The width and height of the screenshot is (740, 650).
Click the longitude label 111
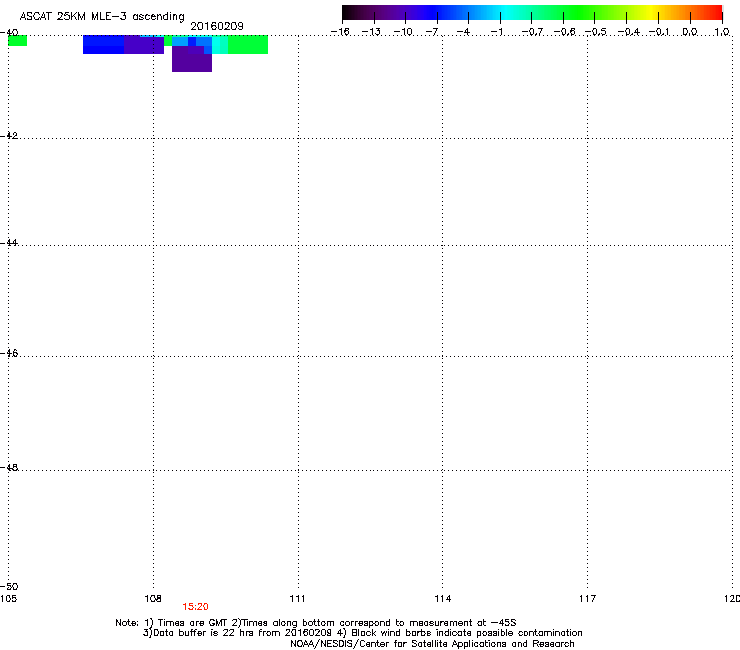297,599
